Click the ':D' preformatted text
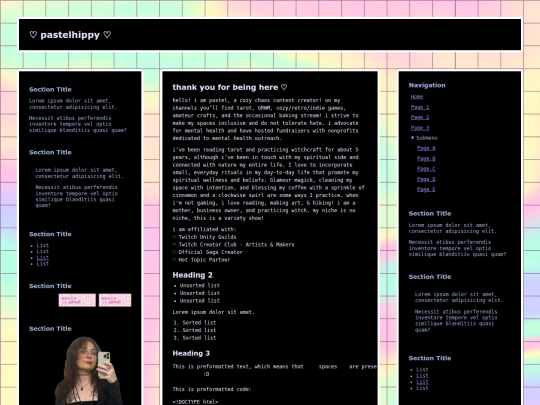This screenshot has width=540, height=405. (x=206, y=374)
